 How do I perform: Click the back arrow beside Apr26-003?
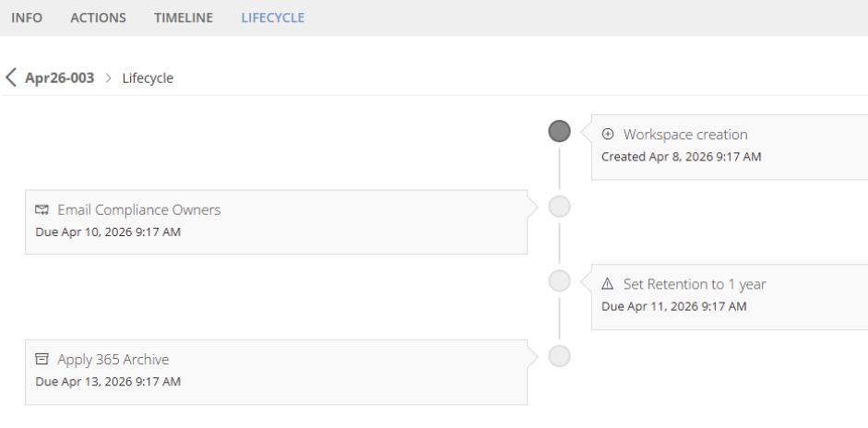(11, 77)
